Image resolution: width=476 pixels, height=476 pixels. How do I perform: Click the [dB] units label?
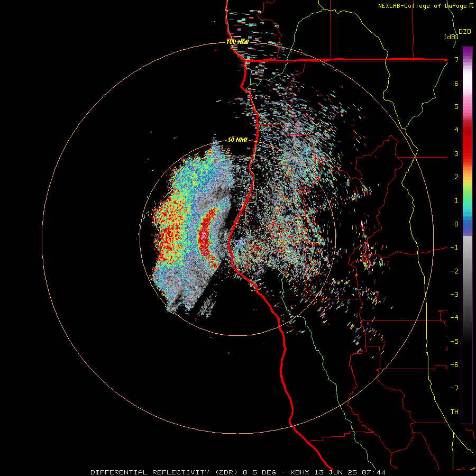[x=451, y=36]
